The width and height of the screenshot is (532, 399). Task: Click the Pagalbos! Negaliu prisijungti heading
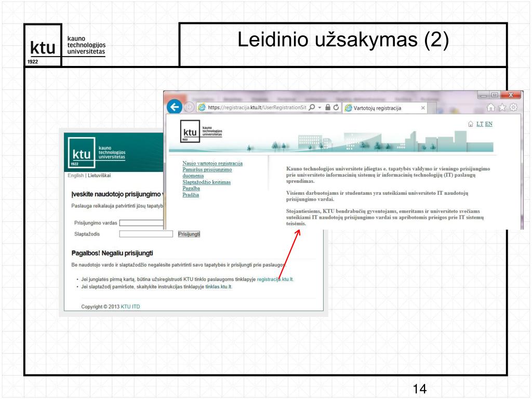click(x=112, y=253)
